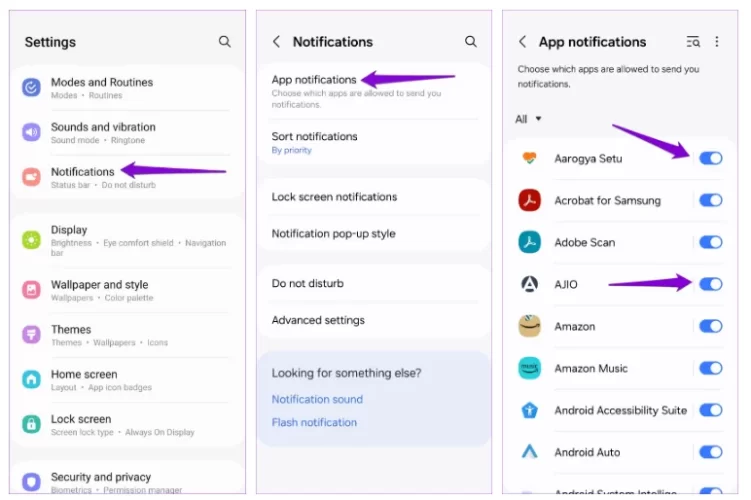The width and height of the screenshot is (751, 500).
Task: Open the Notification sound link
Action: pos(317,399)
